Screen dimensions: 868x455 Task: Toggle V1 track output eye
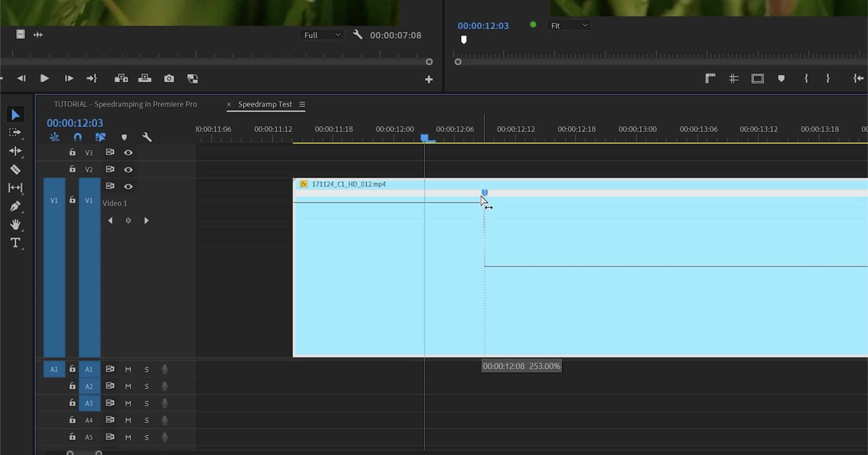click(128, 187)
